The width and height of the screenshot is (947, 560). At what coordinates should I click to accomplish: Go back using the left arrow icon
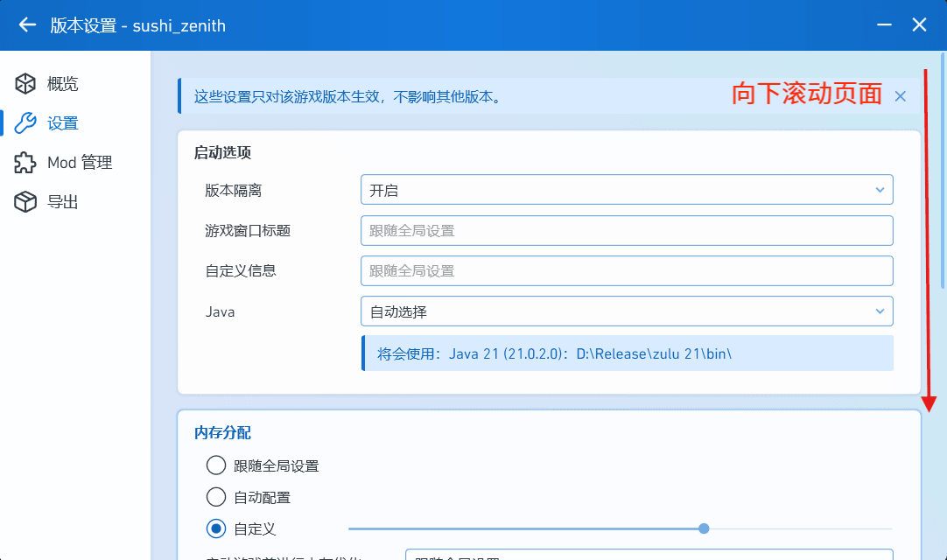click(27, 24)
